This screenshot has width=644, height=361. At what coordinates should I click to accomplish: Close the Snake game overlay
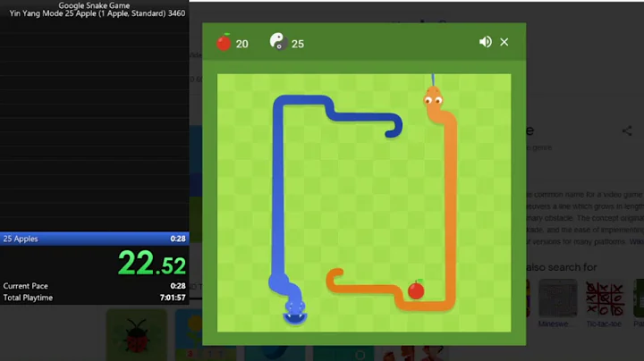pyautogui.click(x=504, y=42)
